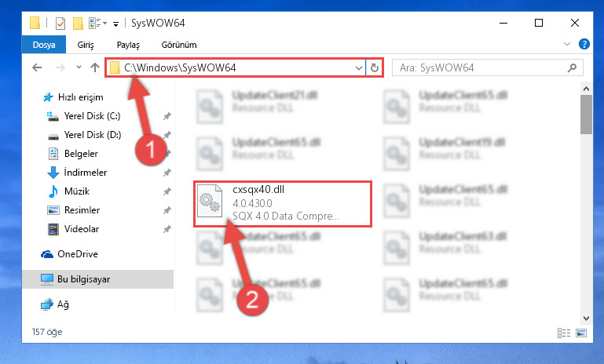The width and height of the screenshot is (604, 364).
Task: Click the New Folder toolbar icon
Action: (78, 24)
